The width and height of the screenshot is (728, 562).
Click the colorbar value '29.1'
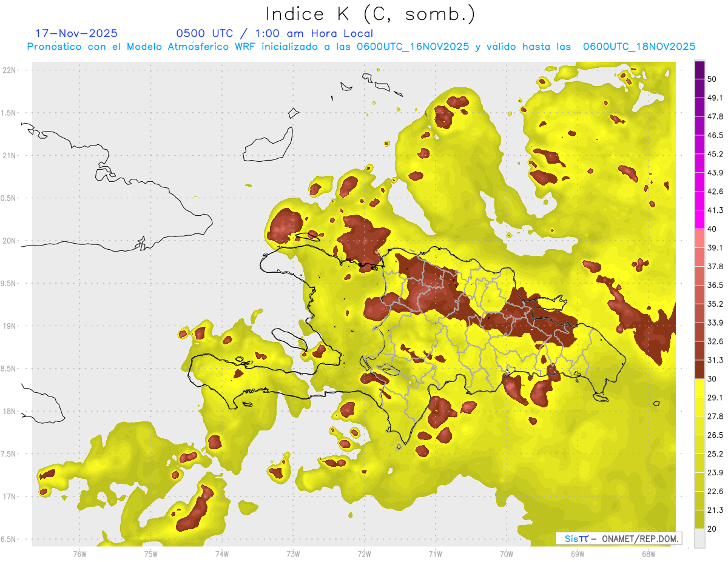coord(715,398)
